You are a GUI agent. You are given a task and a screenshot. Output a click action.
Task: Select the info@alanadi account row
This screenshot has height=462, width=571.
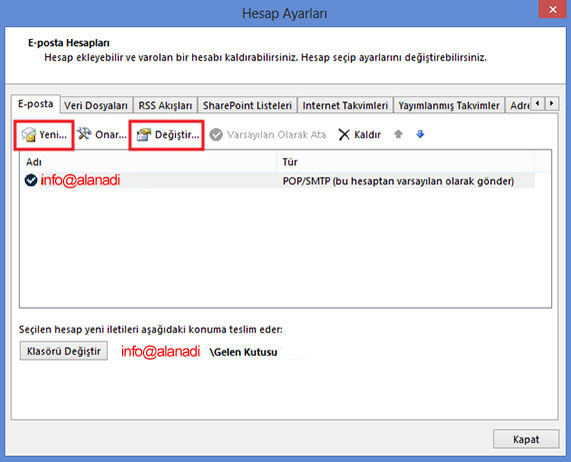277,180
